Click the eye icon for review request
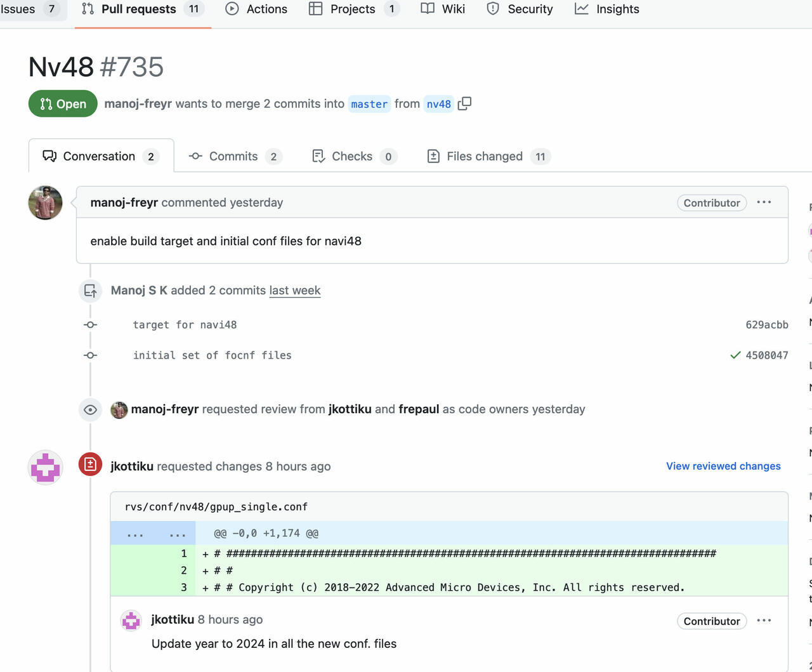 click(x=90, y=410)
